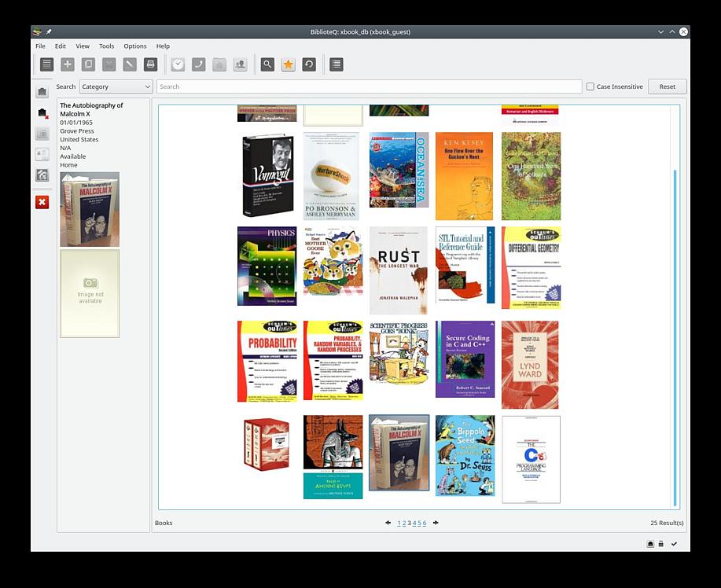Image resolution: width=721 pixels, height=588 pixels.
Task: Select The Bippolo Seed by Dr. Seuss cover
Action: [465, 456]
